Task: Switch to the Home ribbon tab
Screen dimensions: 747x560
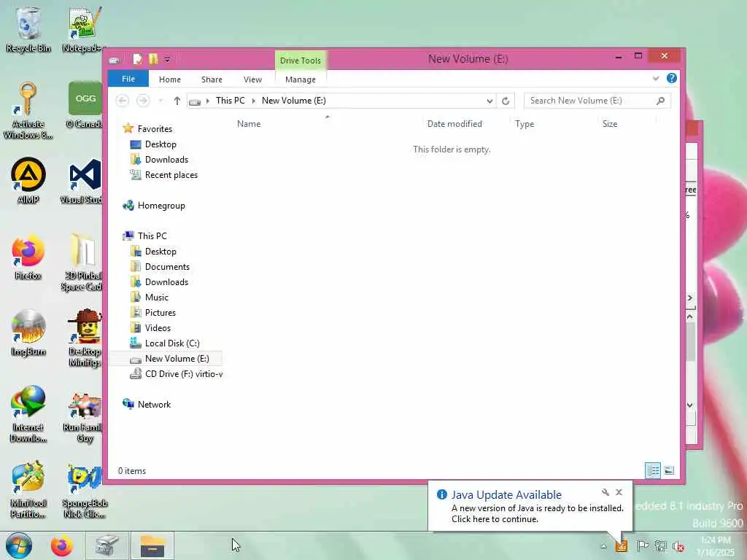Action: click(x=169, y=79)
